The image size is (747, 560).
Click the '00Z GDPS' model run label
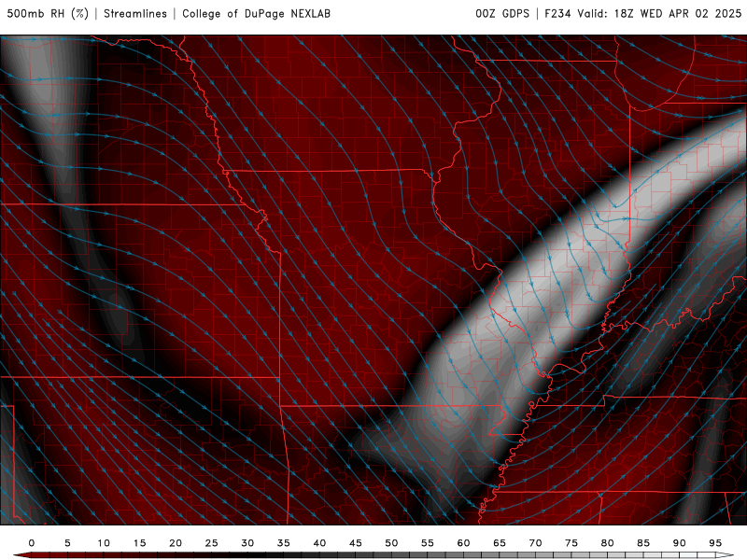[x=502, y=14]
